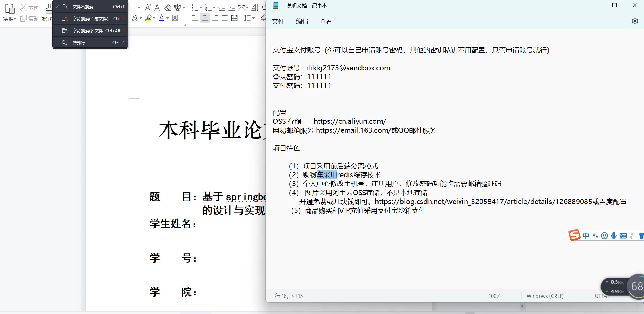The image size is (644, 314).
Task: Click the 复制 copy button
Action: (x=29, y=19)
